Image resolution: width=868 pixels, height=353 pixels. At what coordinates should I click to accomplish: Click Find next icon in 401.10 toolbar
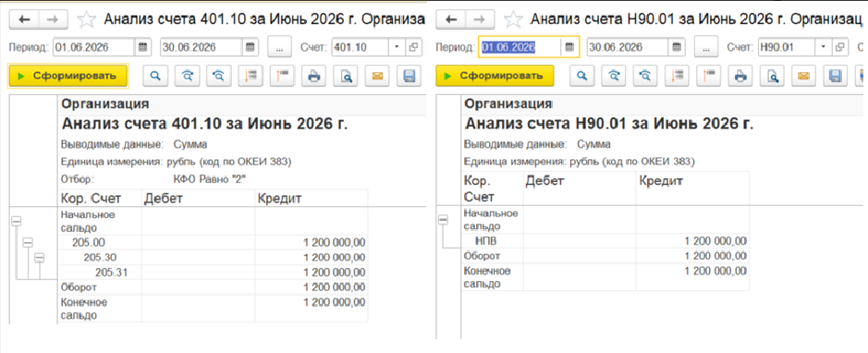(187, 77)
